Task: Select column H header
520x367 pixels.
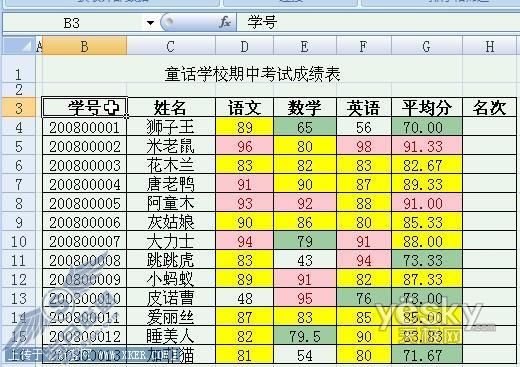Action: pyautogui.click(x=490, y=46)
